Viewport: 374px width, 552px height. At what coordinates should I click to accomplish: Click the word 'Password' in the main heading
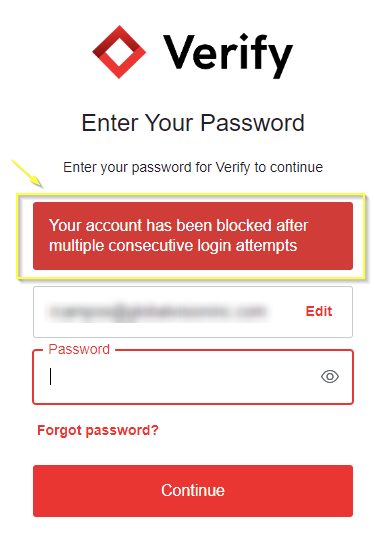click(253, 123)
